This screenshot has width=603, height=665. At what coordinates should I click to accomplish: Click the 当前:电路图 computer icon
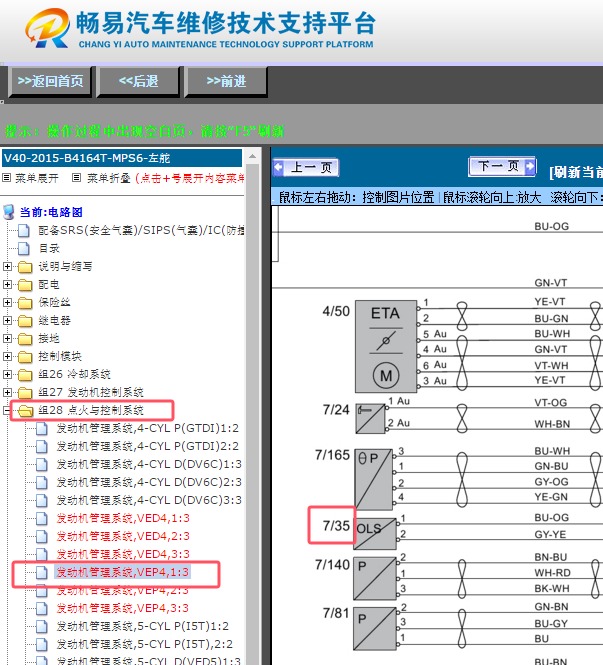click(x=9, y=212)
